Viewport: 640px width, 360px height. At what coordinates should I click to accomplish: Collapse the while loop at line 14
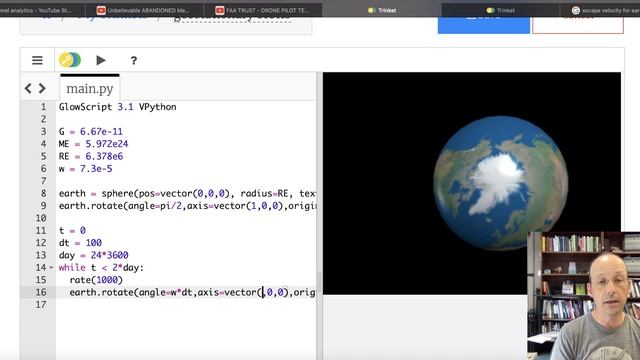click(51, 268)
